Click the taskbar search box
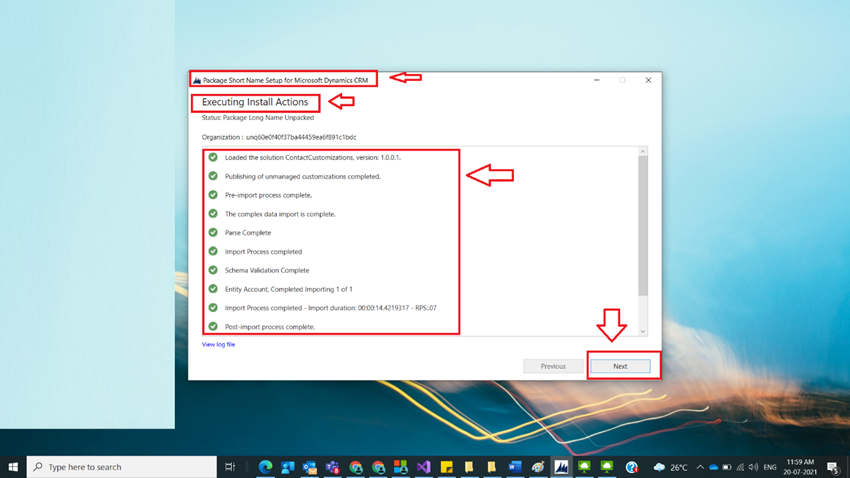850x478 pixels. coord(121,467)
